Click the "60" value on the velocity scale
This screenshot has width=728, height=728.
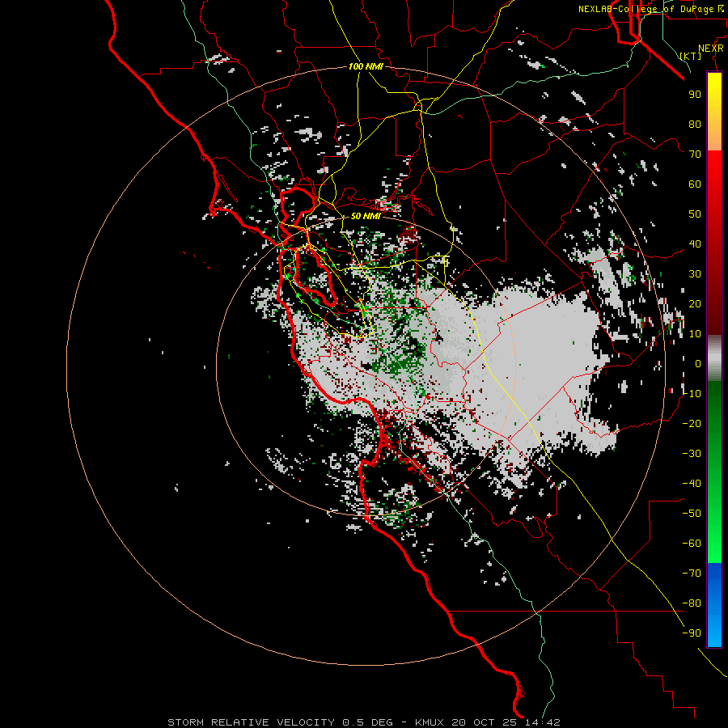click(695, 184)
